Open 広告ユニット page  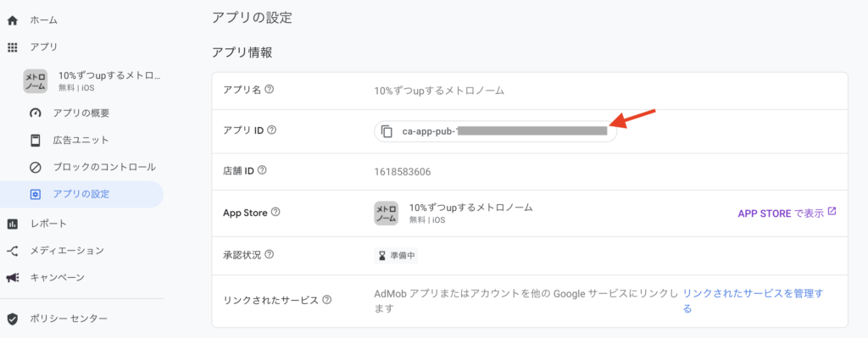(x=82, y=141)
